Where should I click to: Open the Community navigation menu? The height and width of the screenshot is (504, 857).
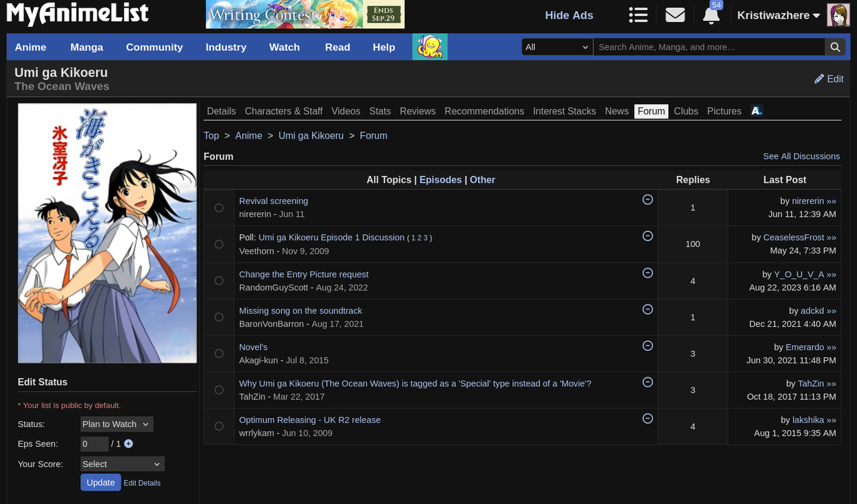pyautogui.click(x=155, y=47)
